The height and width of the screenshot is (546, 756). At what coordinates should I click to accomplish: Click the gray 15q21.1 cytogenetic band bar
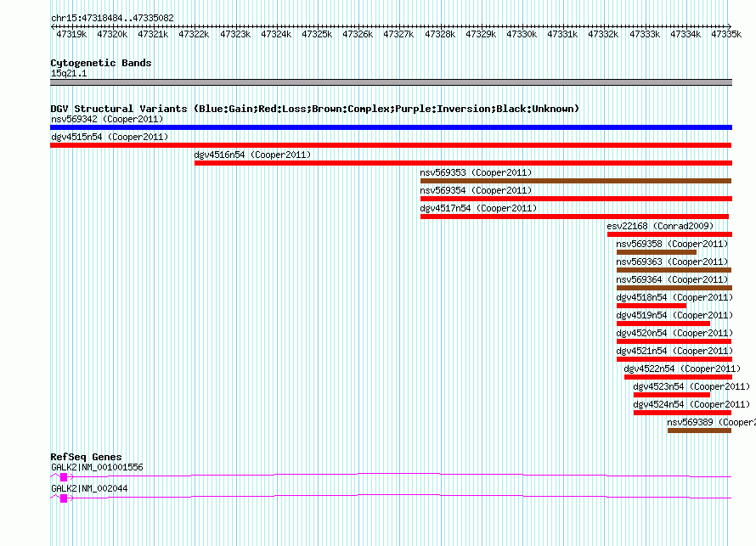[x=391, y=82]
